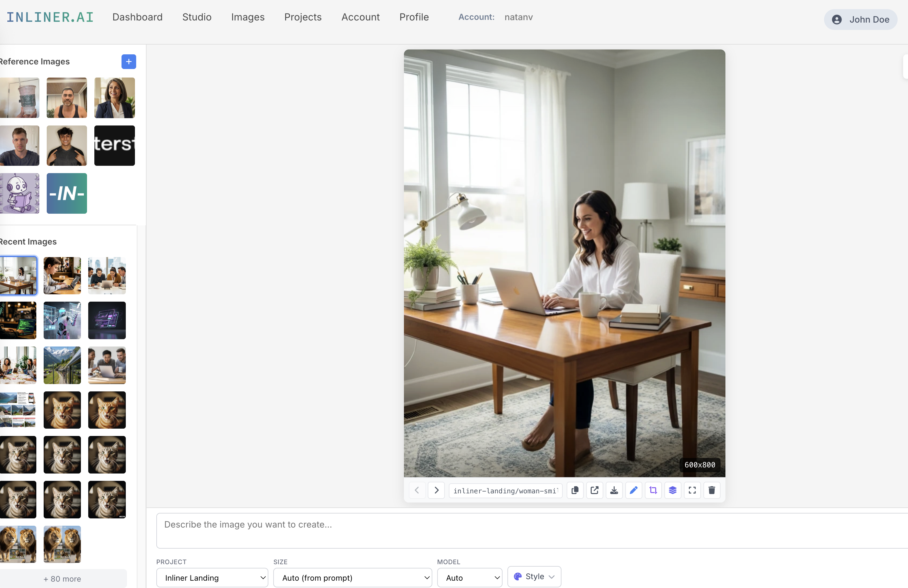Copy the current image
908x588 pixels.
(575, 490)
